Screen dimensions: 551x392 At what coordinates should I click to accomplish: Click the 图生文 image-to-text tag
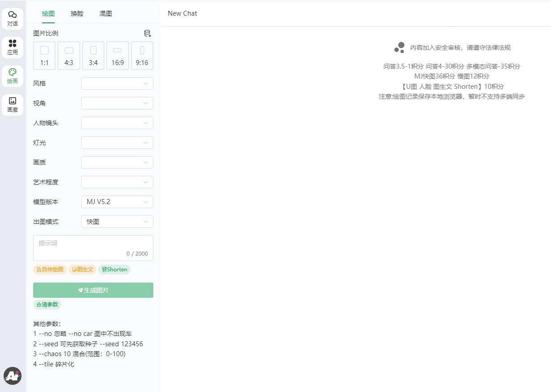tap(82, 270)
